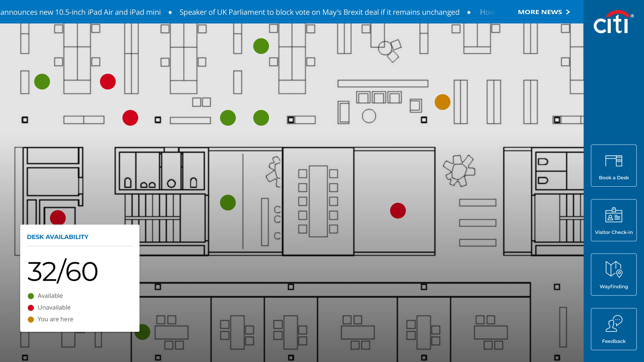Viewport: 644px width, 362px height.
Task: Open the Feedback tile
Action: point(614,329)
